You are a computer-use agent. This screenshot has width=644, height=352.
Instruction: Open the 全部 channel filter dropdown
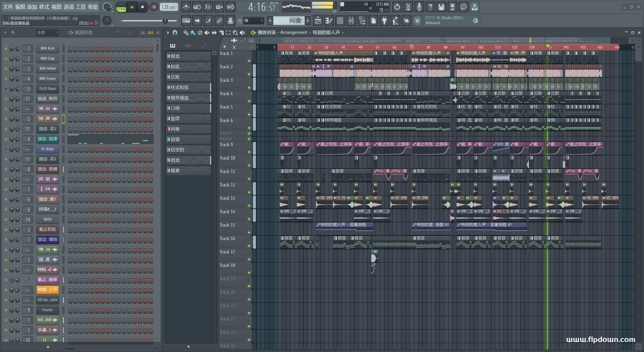coord(47,33)
